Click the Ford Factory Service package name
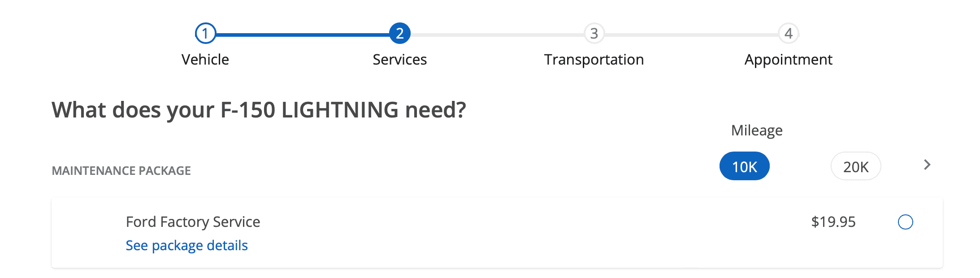980x278 pixels. tap(193, 222)
